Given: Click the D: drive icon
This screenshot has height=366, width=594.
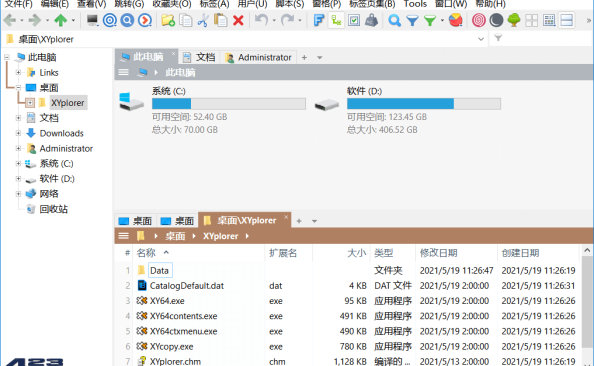Looking at the screenshot, I should pos(327,105).
